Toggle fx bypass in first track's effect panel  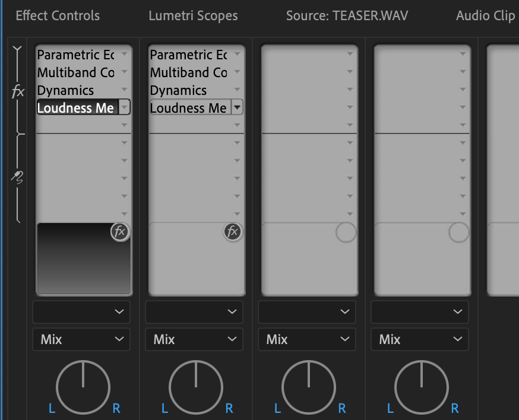pos(120,232)
